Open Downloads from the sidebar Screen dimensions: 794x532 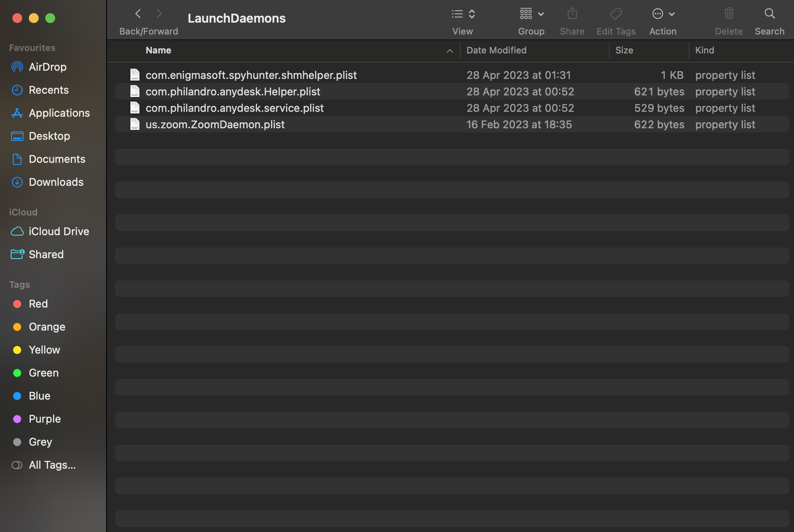coord(56,182)
